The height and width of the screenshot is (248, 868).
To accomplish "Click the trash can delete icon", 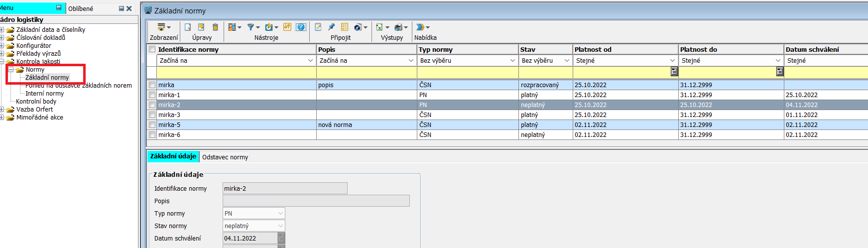I will [215, 27].
